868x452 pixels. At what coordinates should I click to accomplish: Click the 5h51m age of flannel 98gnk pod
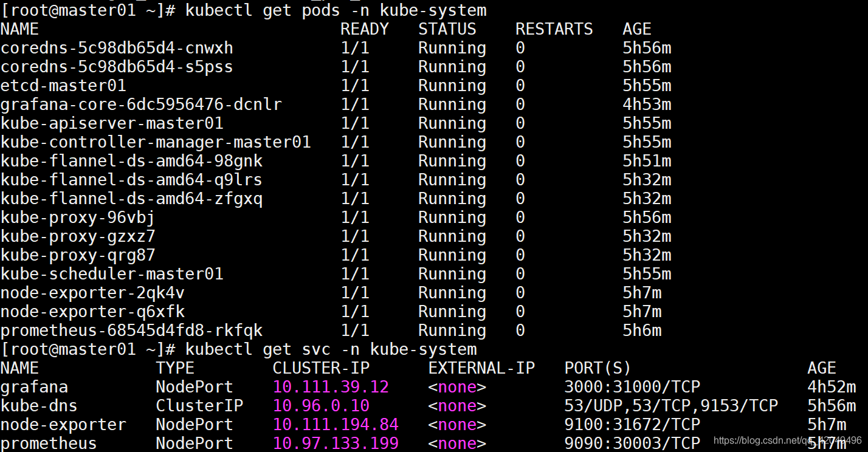pyautogui.click(x=647, y=161)
